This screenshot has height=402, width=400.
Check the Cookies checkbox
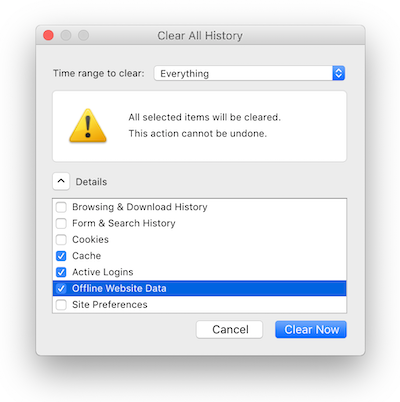tap(61, 240)
